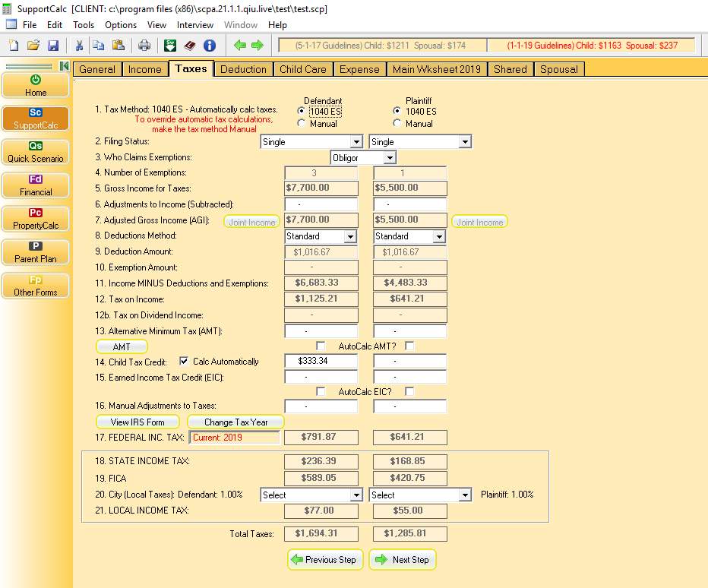Image resolution: width=708 pixels, height=588 pixels.
Task: Click the Open folder toolbar icon
Action: tap(33, 45)
